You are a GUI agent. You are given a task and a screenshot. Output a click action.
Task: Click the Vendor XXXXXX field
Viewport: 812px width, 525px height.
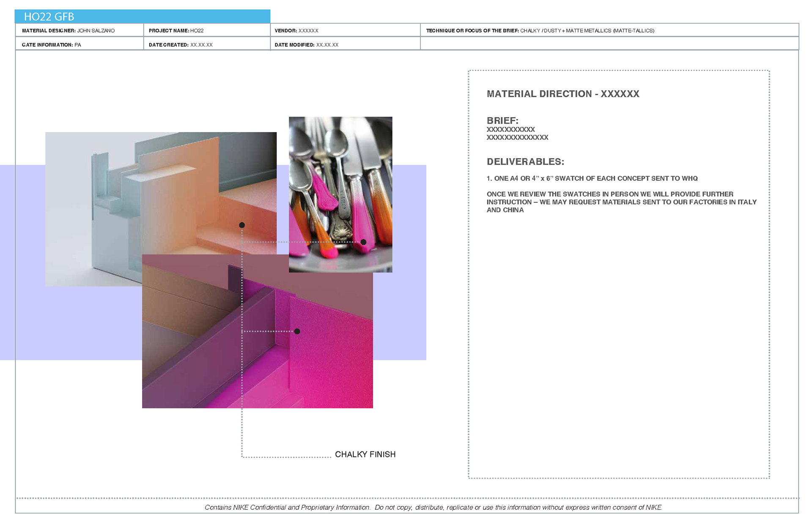pyautogui.click(x=296, y=30)
